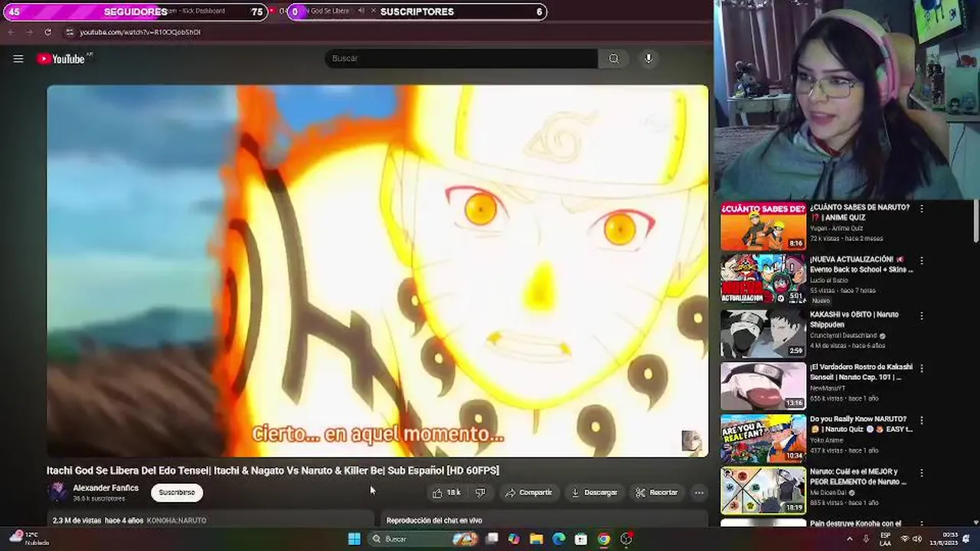This screenshot has height=551, width=980.
Task: Show hidden system tray icons chevron
Action: (x=849, y=539)
